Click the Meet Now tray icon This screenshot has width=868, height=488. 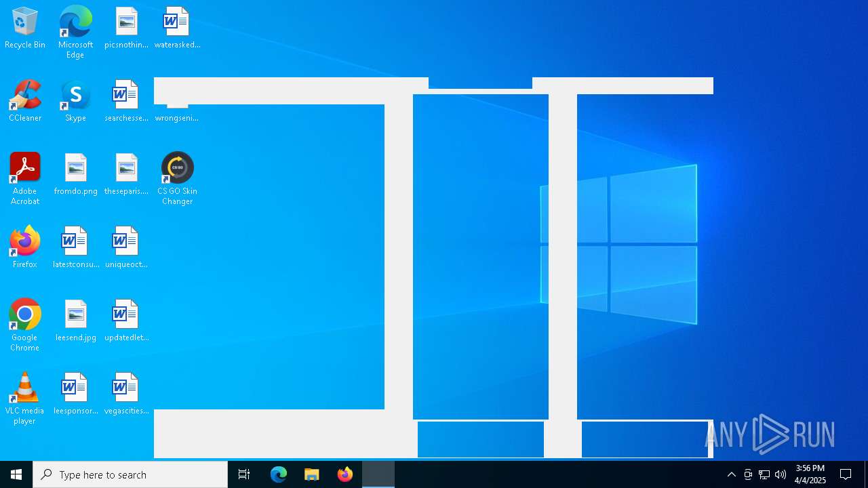(x=748, y=474)
